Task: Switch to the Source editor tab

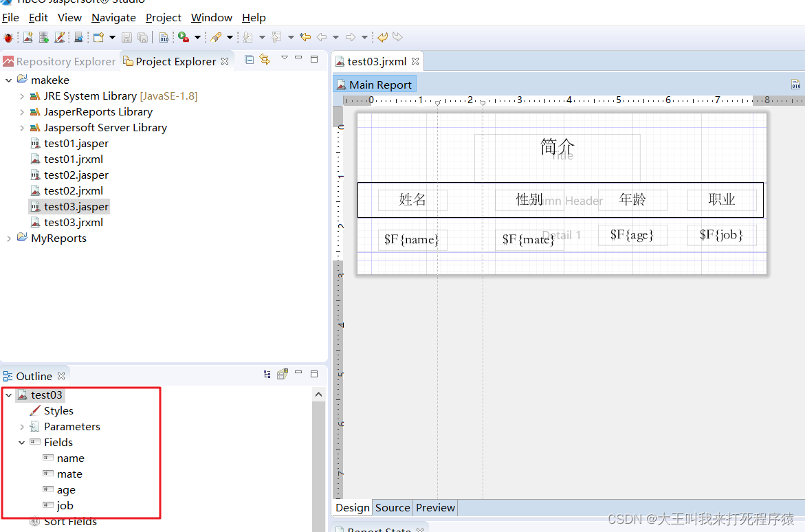Action: (393, 508)
